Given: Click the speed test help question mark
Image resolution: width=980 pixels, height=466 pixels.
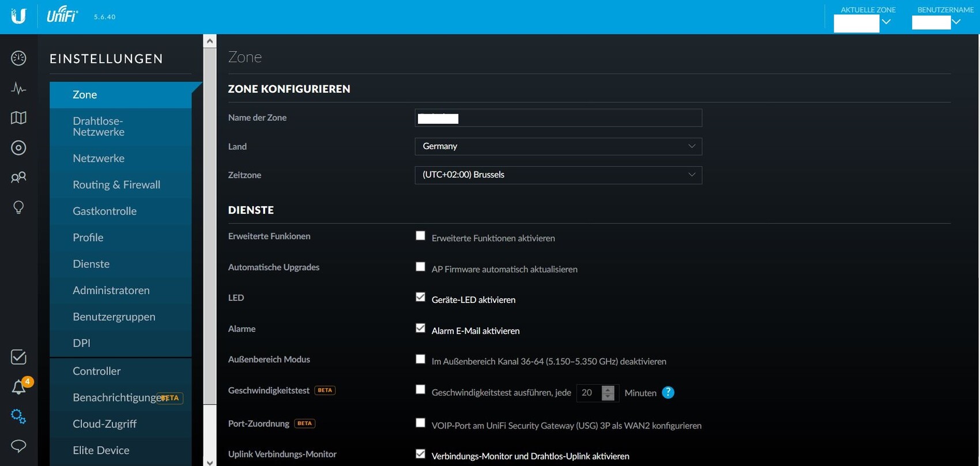Looking at the screenshot, I should [668, 392].
